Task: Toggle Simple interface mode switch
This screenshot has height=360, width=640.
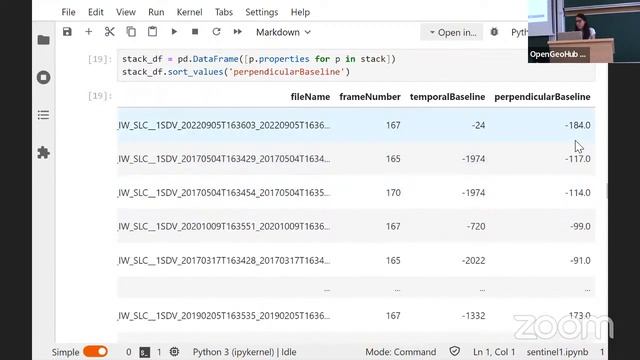Action: click(96, 351)
